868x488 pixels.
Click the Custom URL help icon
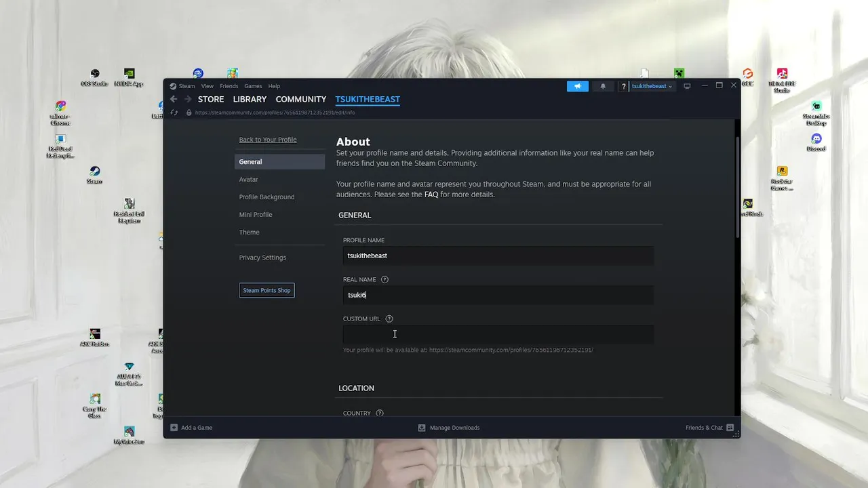(x=389, y=319)
